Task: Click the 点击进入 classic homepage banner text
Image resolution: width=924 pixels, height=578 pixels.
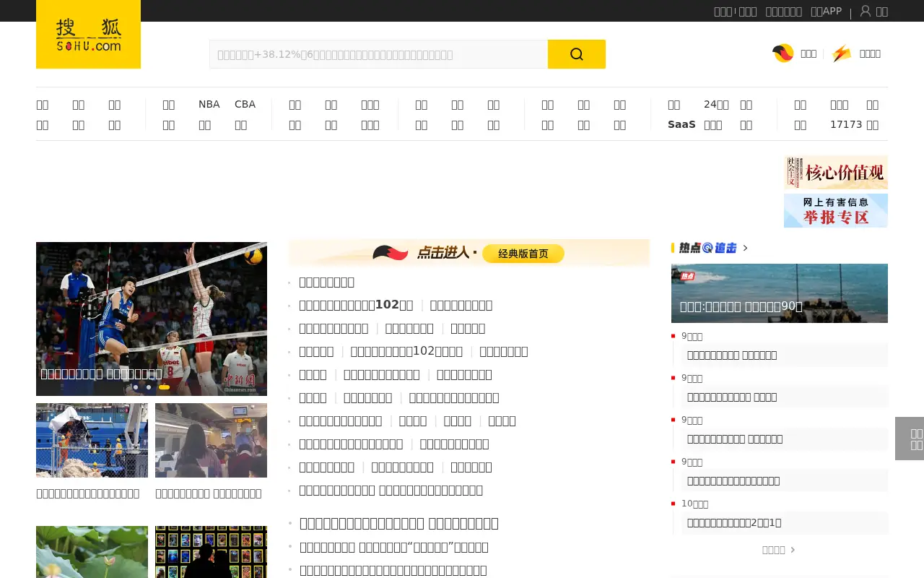Action: coord(444,253)
